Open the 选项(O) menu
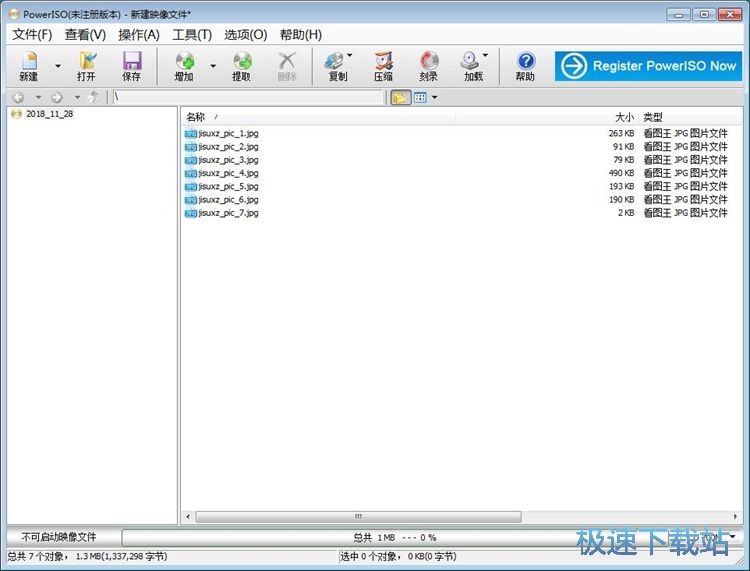 point(245,34)
